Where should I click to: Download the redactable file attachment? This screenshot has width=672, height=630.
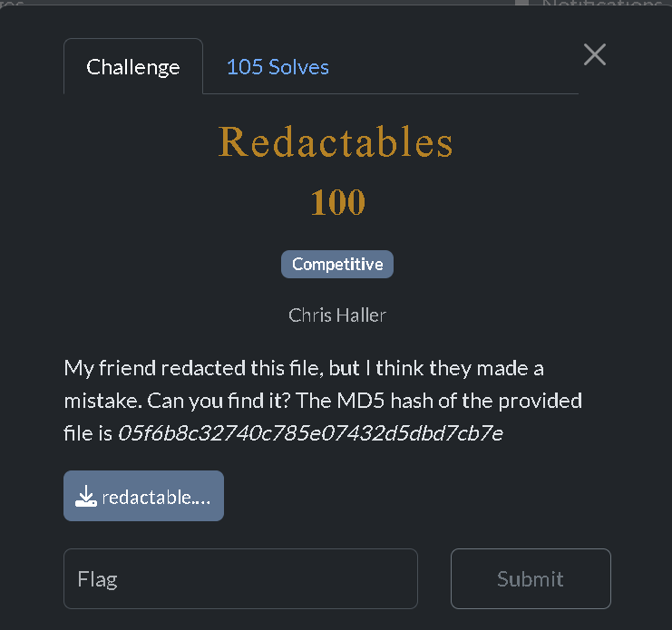[x=143, y=496]
